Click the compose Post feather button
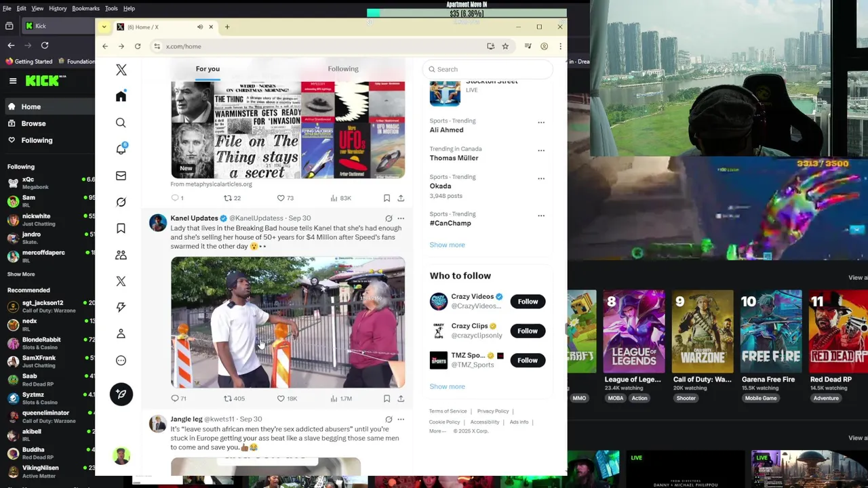 [121, 394]
